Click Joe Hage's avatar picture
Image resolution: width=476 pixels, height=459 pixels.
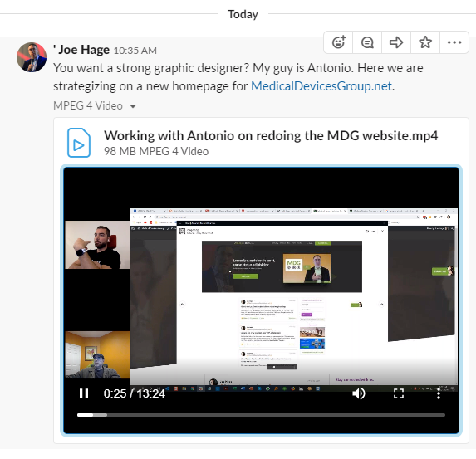coord(32,57)
